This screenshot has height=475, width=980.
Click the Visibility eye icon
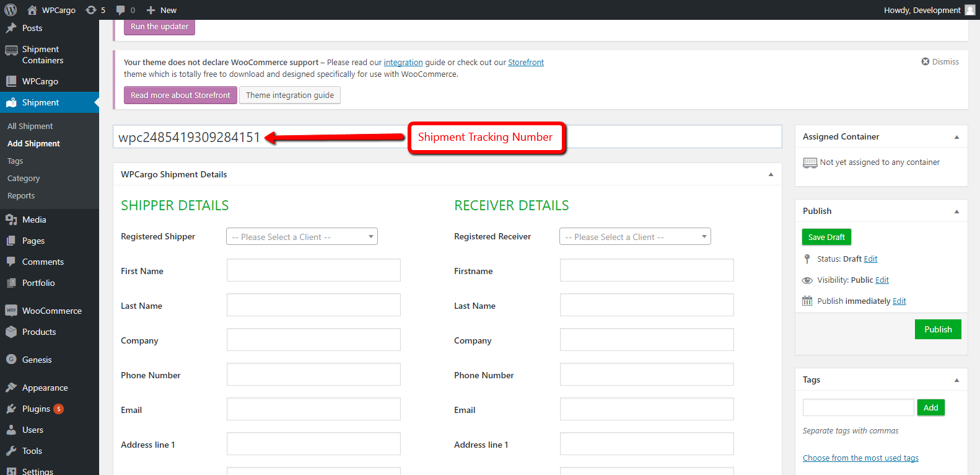coord(807,280)
